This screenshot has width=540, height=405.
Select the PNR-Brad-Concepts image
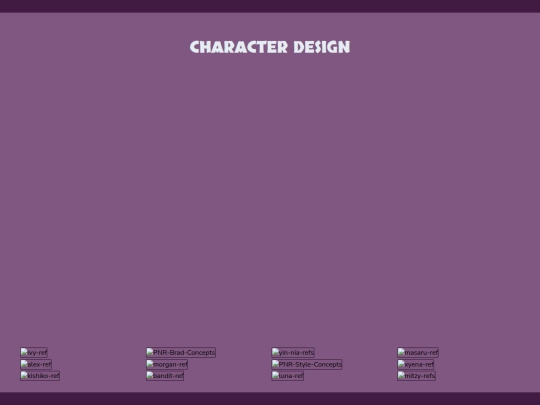tap(181, 352)
